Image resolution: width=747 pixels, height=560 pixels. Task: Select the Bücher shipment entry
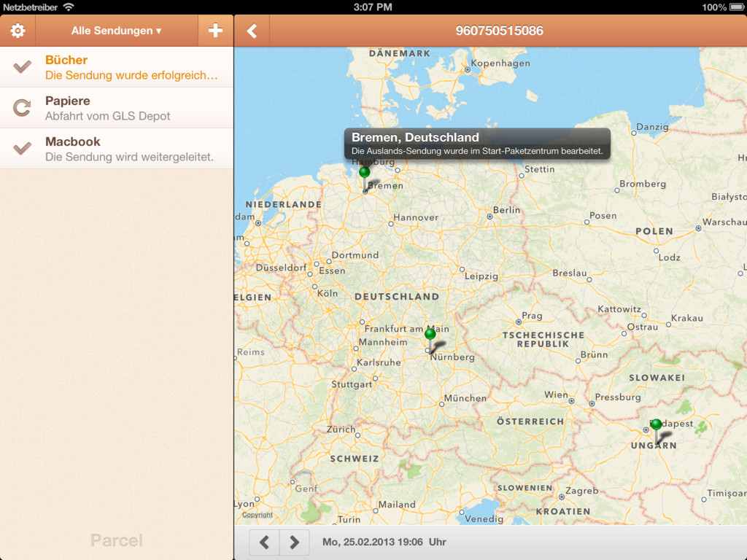click(131, 67)
